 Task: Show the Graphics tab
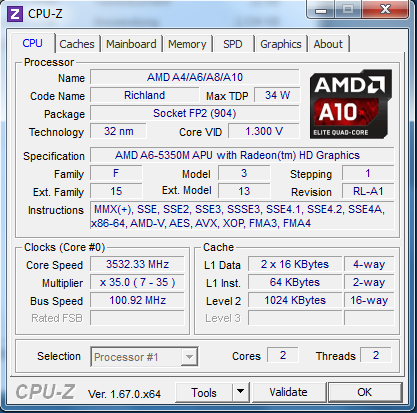click(281, 44)
